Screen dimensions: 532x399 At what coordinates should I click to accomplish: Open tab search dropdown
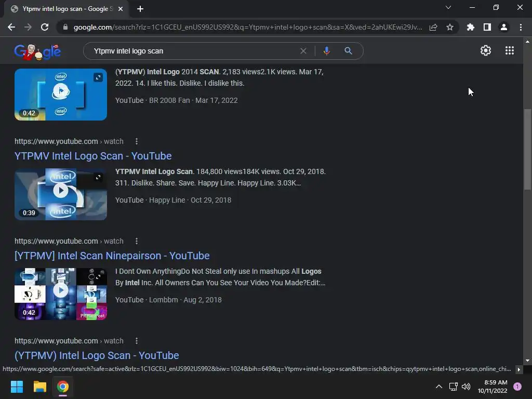click(x=448, y=7)
